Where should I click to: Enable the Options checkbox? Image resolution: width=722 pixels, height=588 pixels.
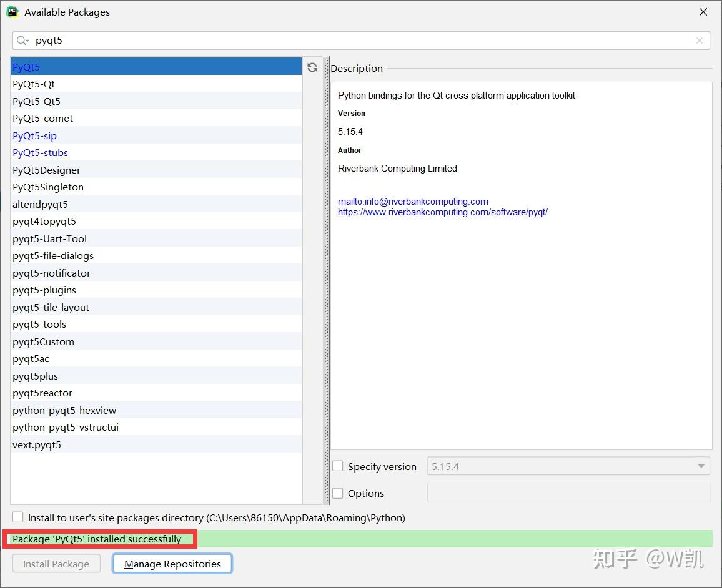point(337,493)
